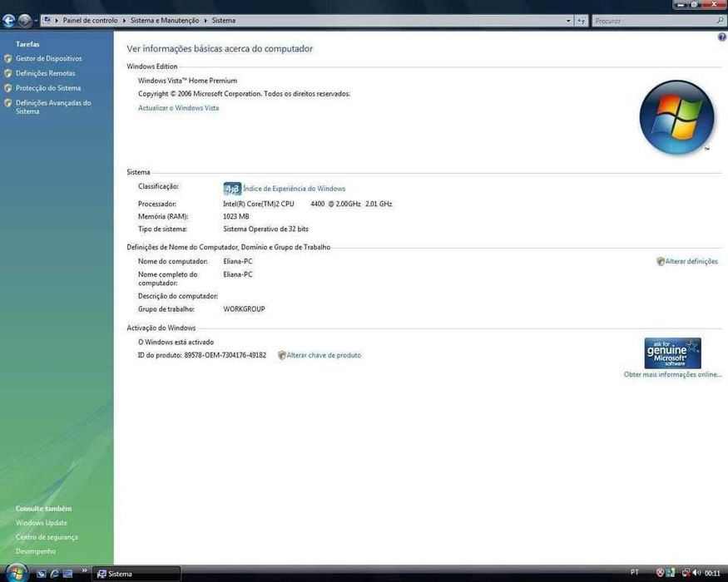Viewport: 728px width, 582px height.
Task: Launch Internet Explorer from quick launch
Action: point(54,574)
